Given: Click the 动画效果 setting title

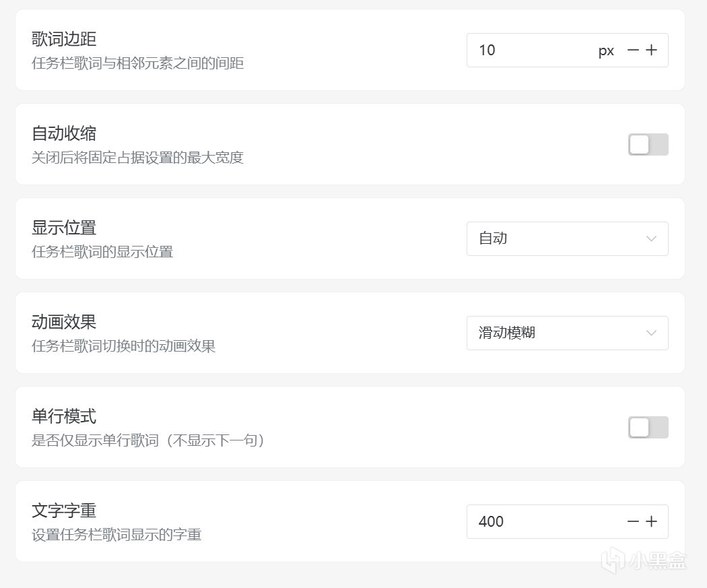Looking at the screenshot, I should click(64, 322).
